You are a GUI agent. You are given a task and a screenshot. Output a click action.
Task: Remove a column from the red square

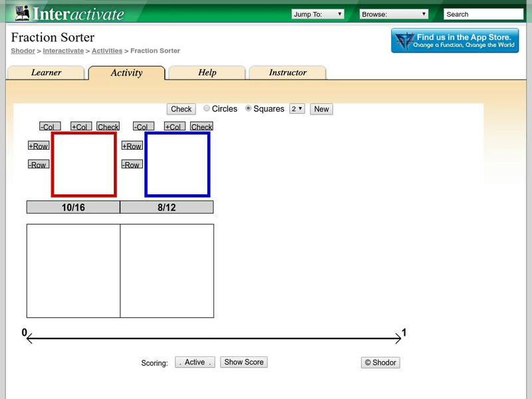coord(50,126)
